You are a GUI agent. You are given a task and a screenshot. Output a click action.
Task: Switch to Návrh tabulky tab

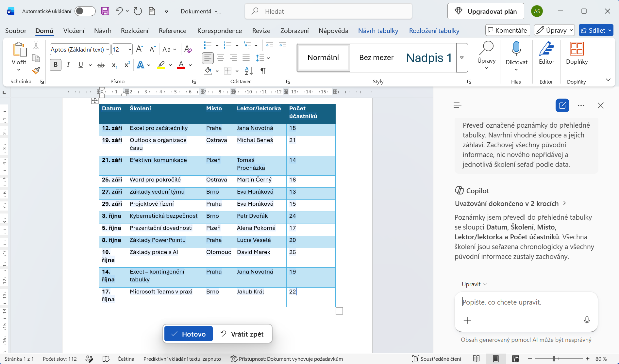[378, 31]
